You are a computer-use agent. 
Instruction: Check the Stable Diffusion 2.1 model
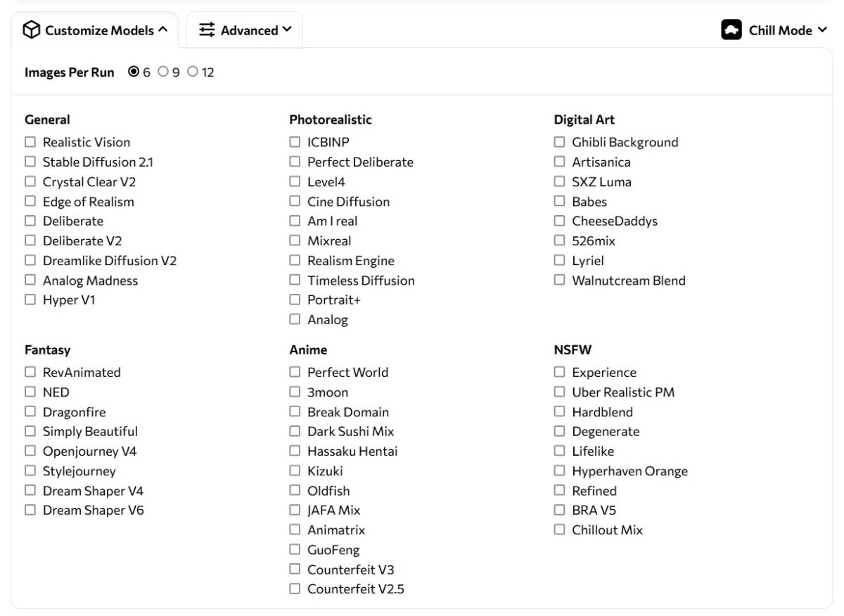point(30,162)
